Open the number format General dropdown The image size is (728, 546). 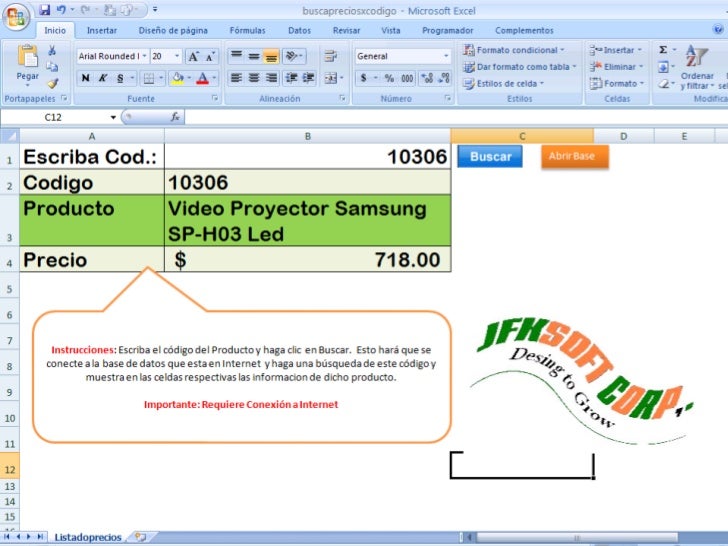[446, 56]
